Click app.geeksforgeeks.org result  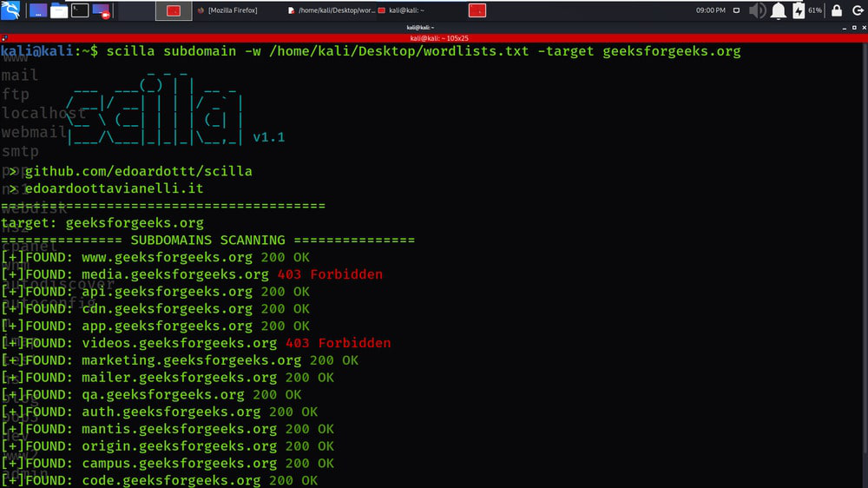167,326
